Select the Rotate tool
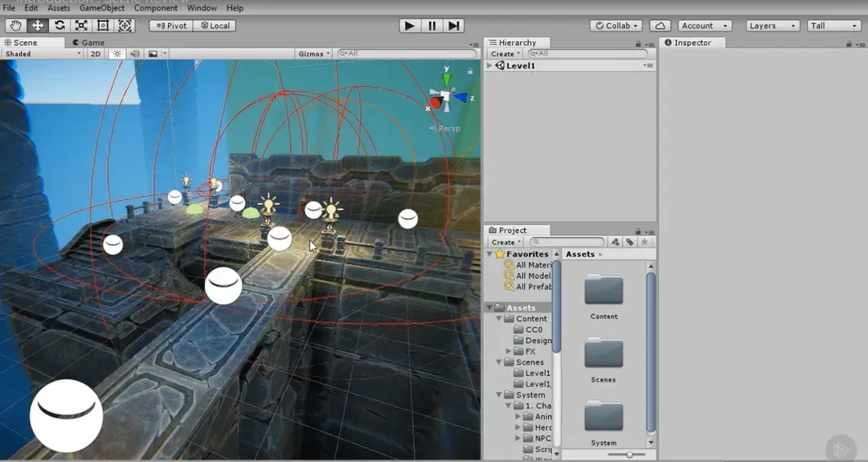This screenshot has width=868, height=462. tap(59, 26)
